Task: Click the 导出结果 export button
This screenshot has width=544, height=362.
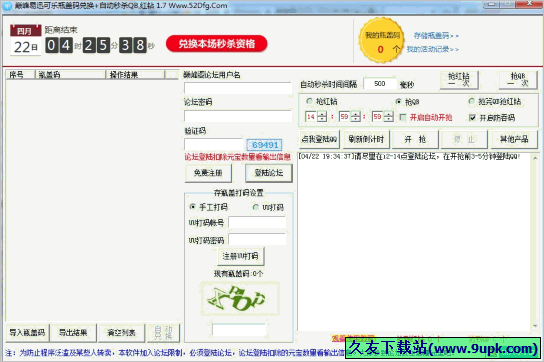Action: [73, 332]
